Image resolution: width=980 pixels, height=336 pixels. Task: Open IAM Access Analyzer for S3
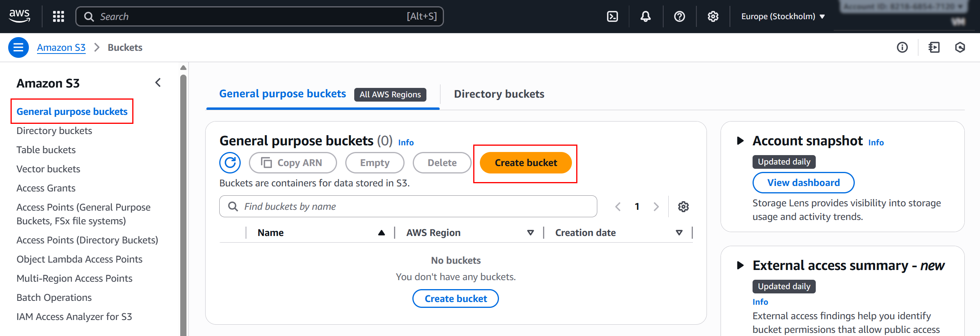coord(75,316)
